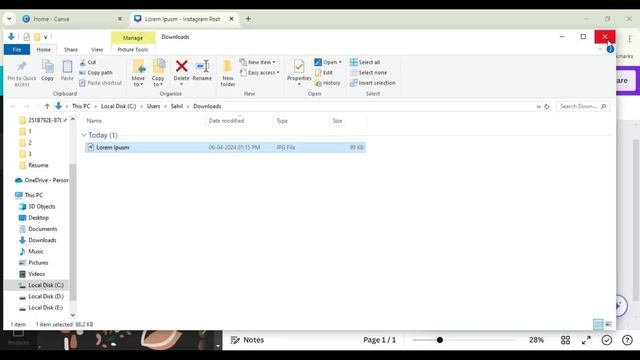Screen dimensions: 640x360
Task: Click Sahil in address path
Action: (177, 106)
